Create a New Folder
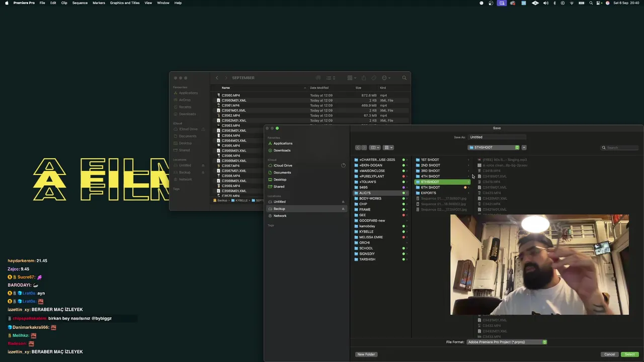 pos(366,354)
